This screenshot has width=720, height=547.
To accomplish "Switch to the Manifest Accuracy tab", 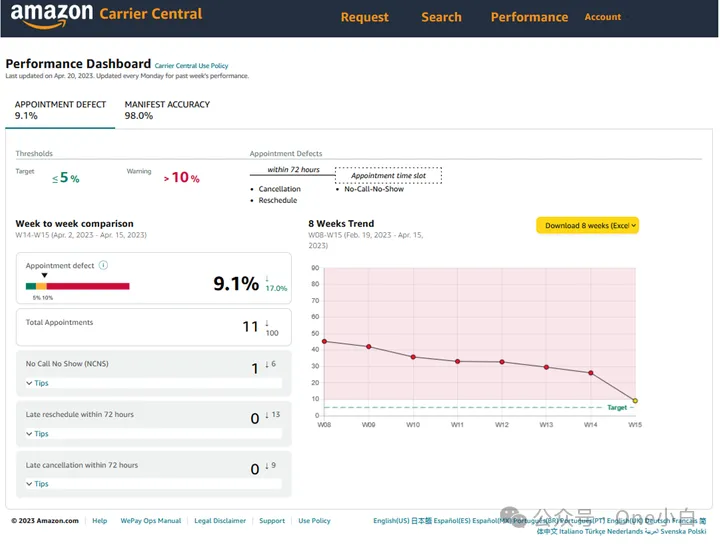I will [x=167, y=110].
